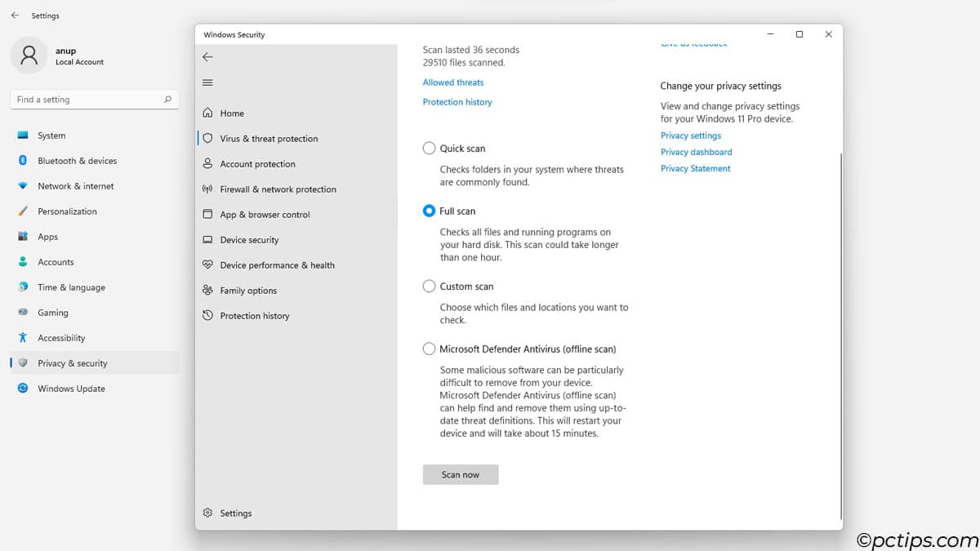Open the Allowed threats link
Screen dimensions: 980x551
coord(453,82)
